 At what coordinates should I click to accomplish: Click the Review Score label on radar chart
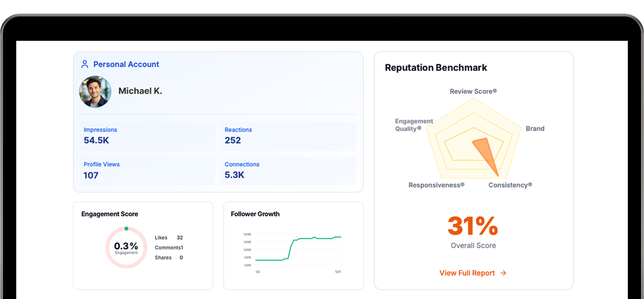click(473, 91)
